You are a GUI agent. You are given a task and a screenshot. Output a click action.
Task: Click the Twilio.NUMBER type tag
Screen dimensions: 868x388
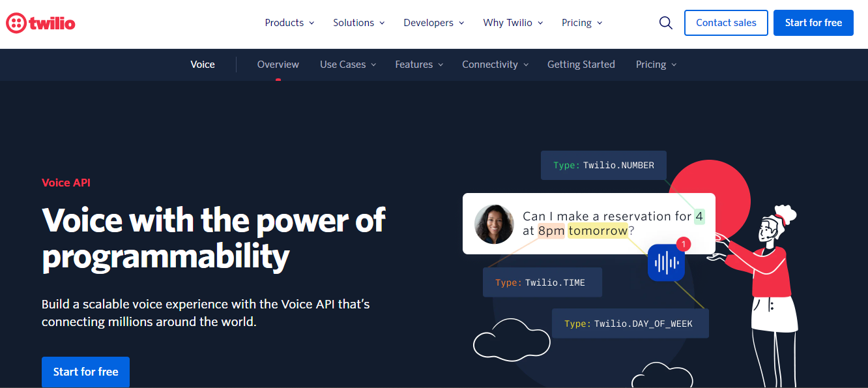[x=603, y=166]
